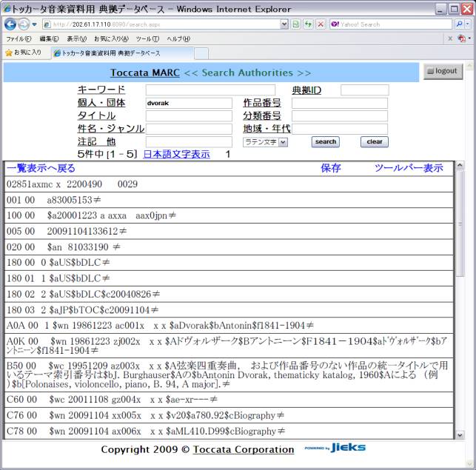This screenshot has height=470, width=476.
Task: Click the row 100 00 $a20001223
Action: coord(229,215)
